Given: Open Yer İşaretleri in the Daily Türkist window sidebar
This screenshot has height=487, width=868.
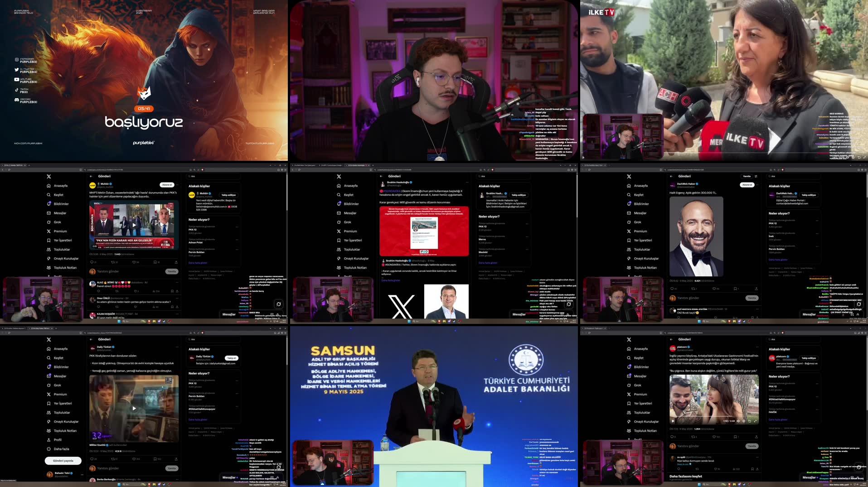Looking at the screenshot, I should point(59,403).
